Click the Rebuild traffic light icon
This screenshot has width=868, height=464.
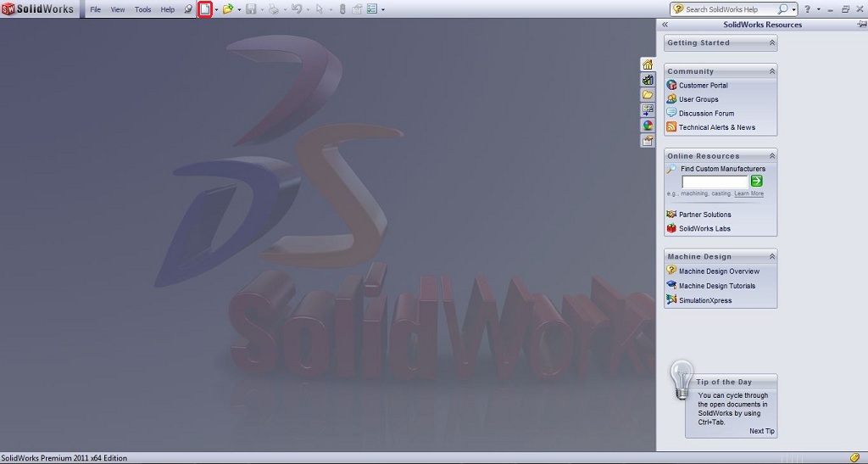tap(342, 9)
